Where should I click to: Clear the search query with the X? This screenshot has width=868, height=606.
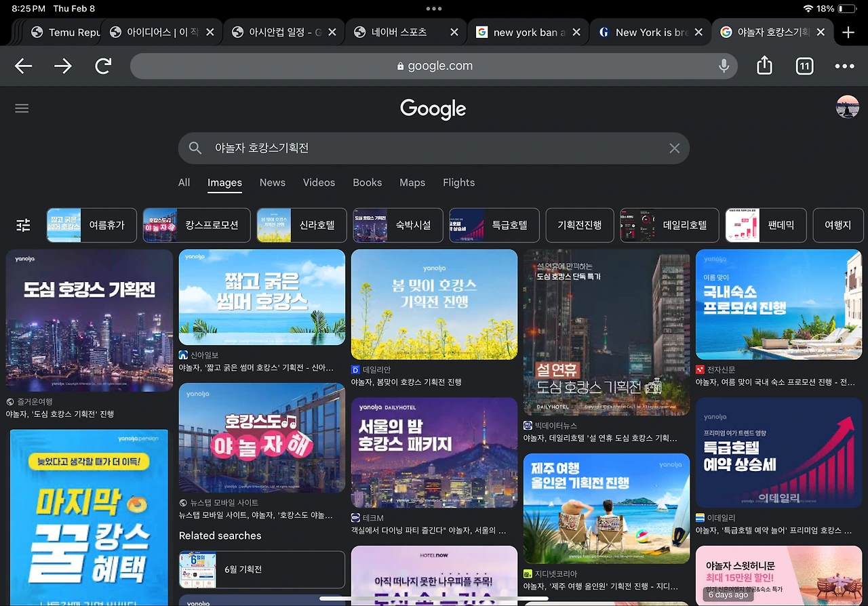click(674, 148)
